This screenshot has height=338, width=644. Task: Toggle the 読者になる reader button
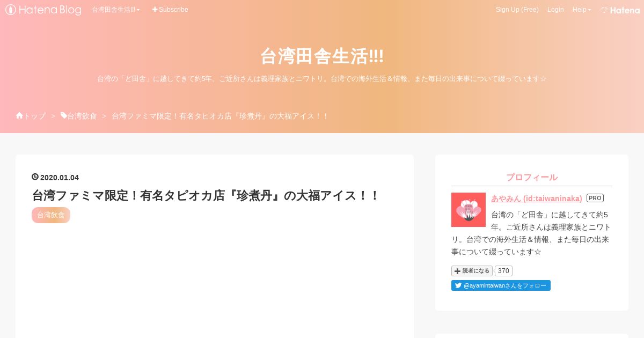472,271
